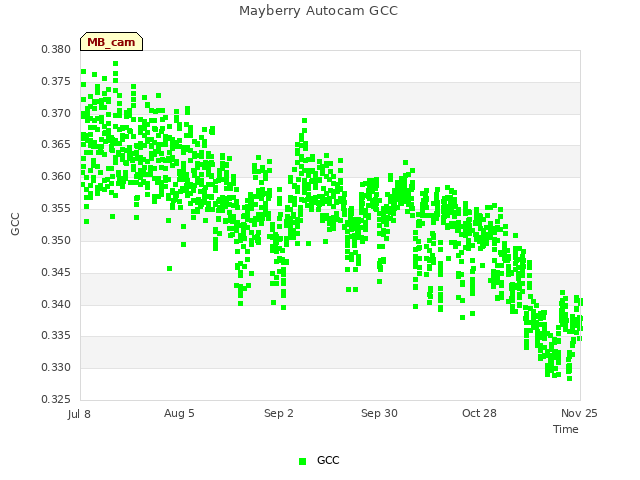Click the Oct 28 x-axis label

pos(479,413)
